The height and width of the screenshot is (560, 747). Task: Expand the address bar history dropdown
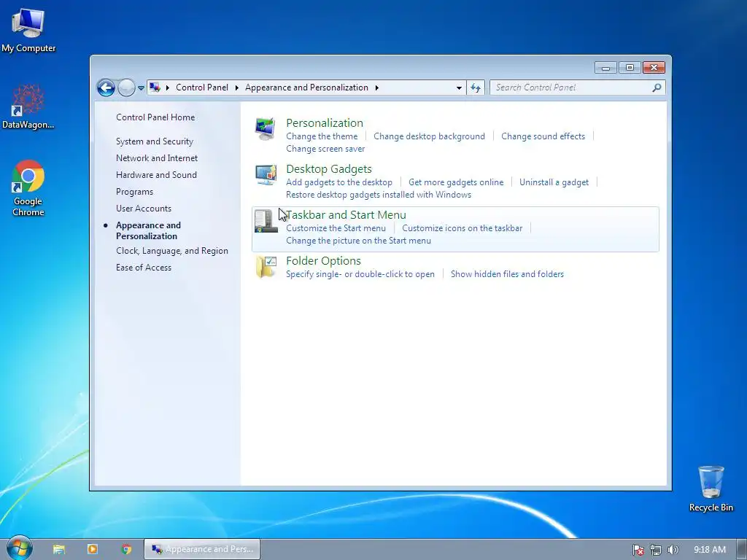(x=459, y=87)
